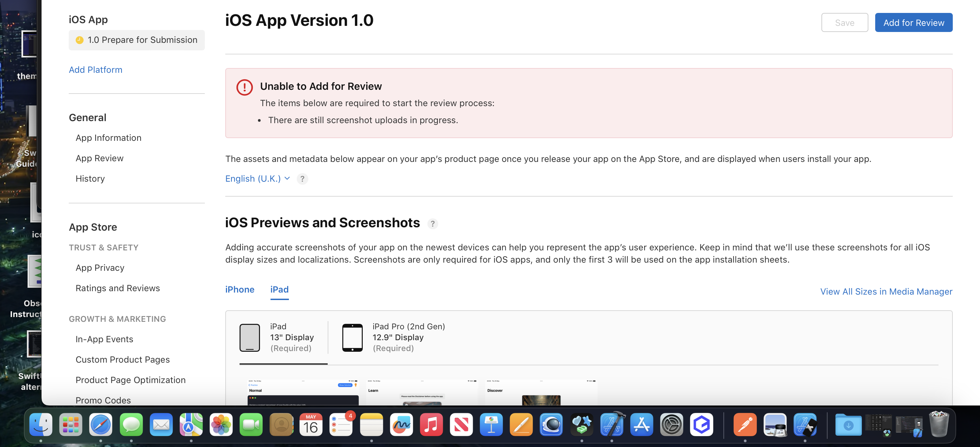980x447 pixels.
Task: Expand the English (U.K.) language dropdown
Action: (257, 179)
